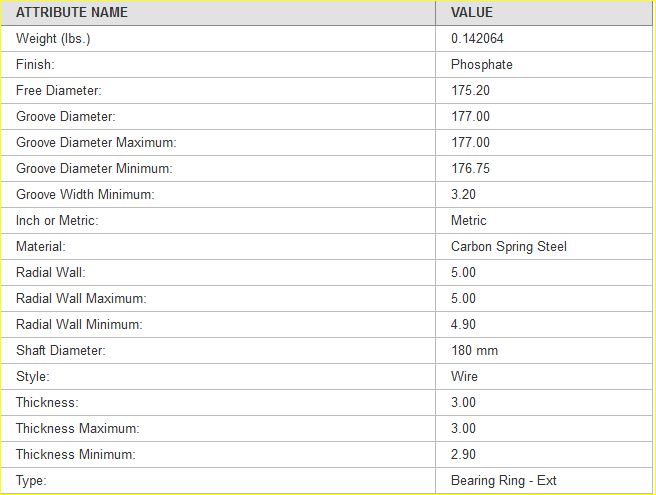This screenshot has height=495, width=656.
Task: Select the Carbon Spring Steel value
Action: coord(509,247)
